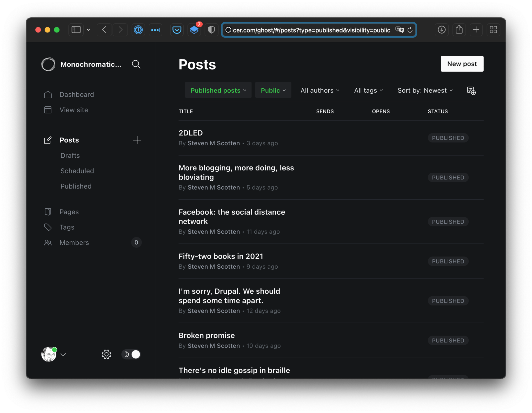Screen dimensions: 532x413
Task: Click the user avatar at bottom left
Action: tap(49, 354)
